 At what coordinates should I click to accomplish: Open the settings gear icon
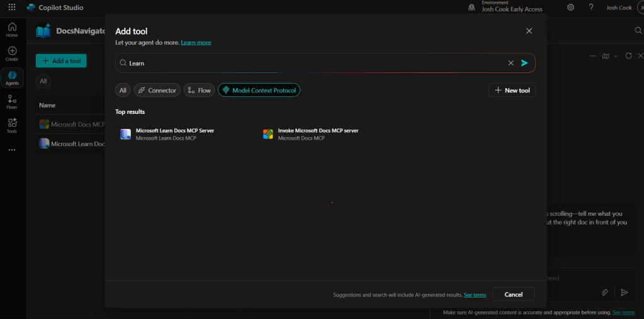coord(570,8)
